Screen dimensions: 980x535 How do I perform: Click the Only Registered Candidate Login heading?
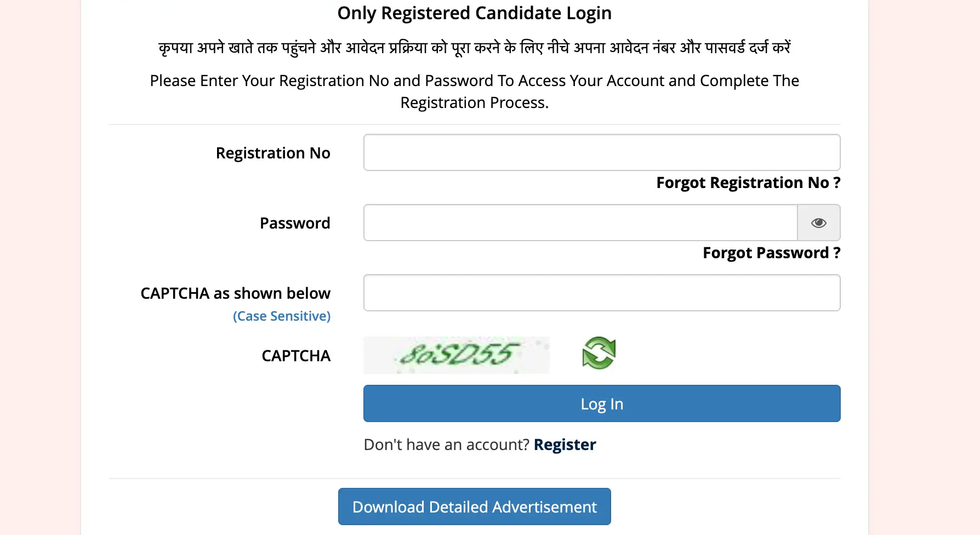click(x=475, y=13)
